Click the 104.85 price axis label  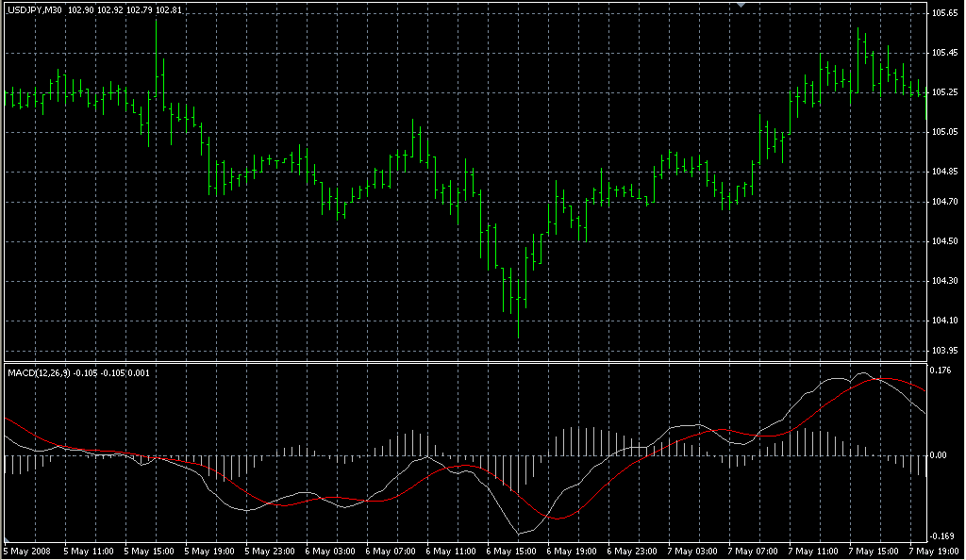point(944,172)
